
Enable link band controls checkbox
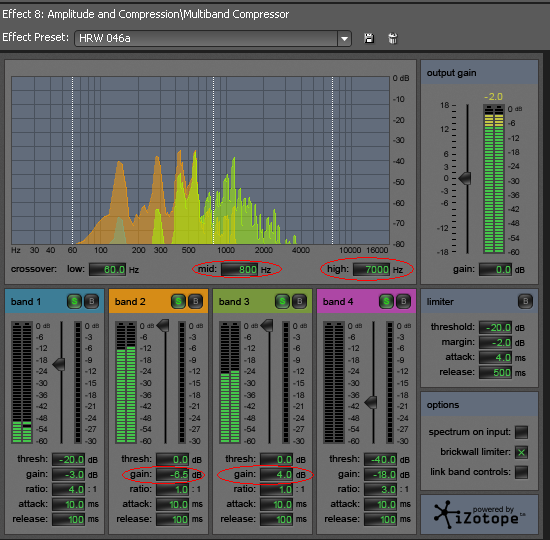(x=521, y=472)
